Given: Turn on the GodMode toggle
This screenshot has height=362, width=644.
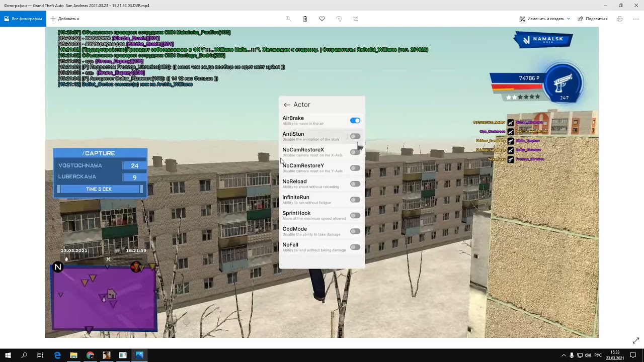Looking at the screenshot, I should (355, 231).
